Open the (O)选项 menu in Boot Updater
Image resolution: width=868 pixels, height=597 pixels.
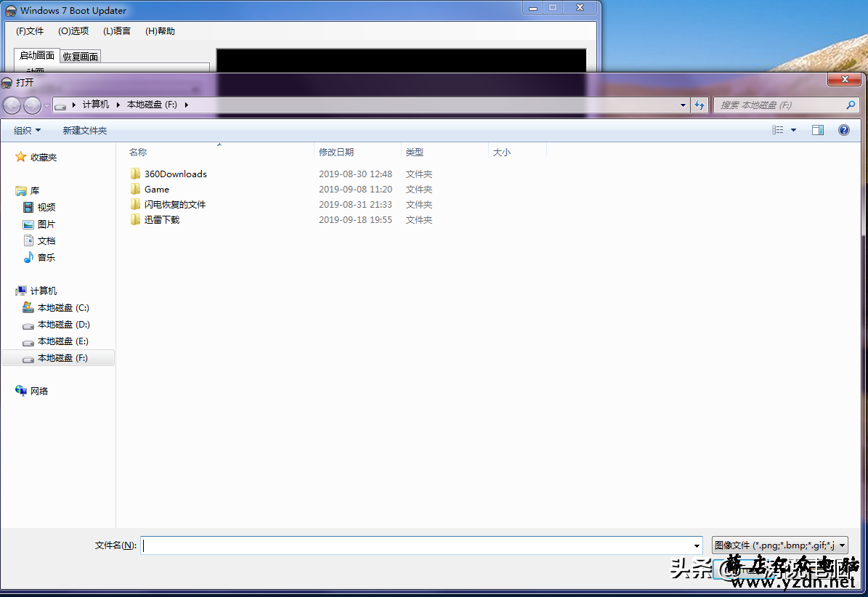pyautogui.click(x=73, y=31)
